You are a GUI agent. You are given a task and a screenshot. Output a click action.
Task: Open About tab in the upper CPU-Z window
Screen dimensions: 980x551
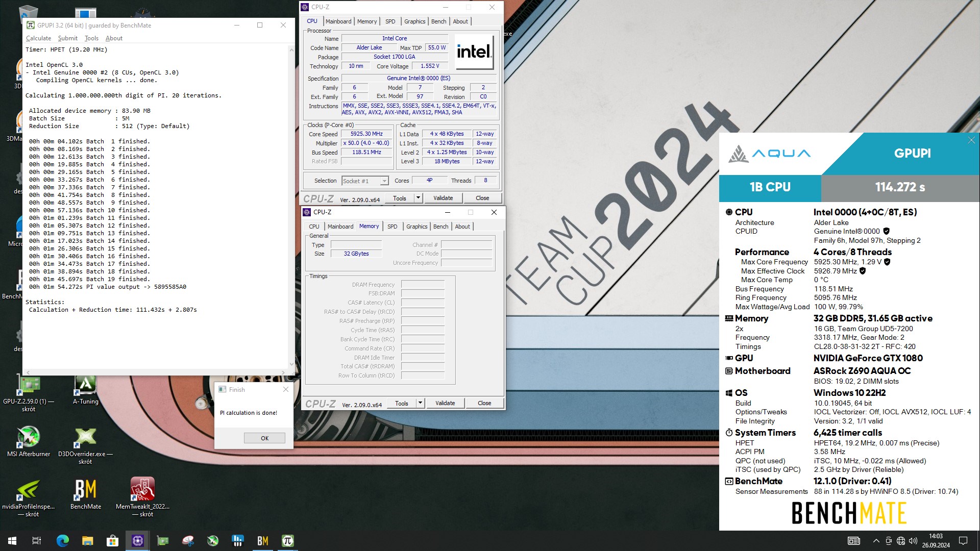tap(460, 21)
